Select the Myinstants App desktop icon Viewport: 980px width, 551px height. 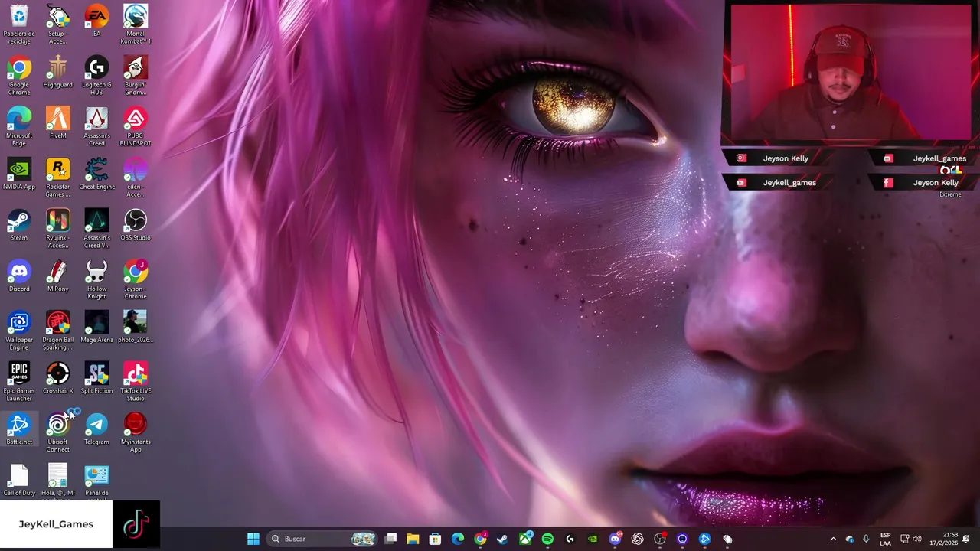coord(136,432)
